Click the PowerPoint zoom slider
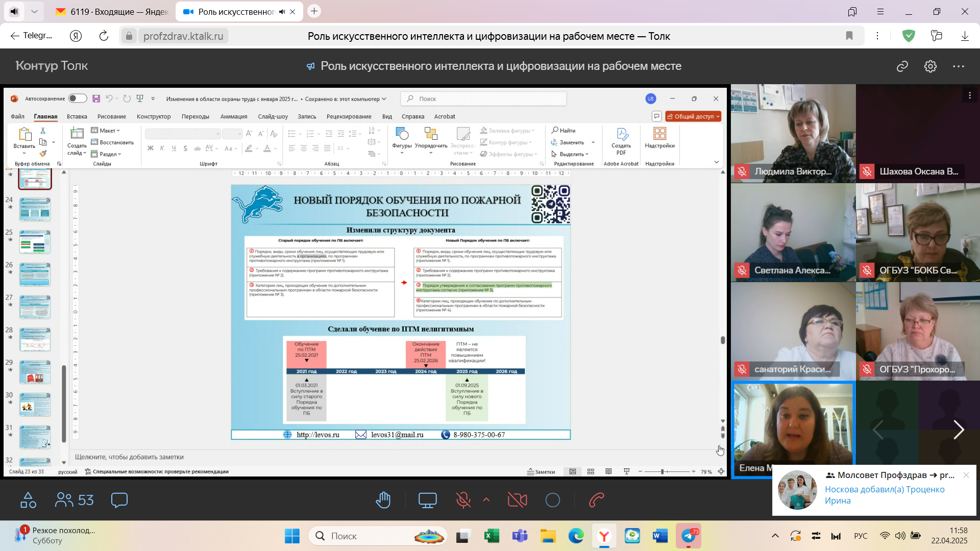Image resolution: width=980 pixels, height=551 pixels. (x=662, y=472)
